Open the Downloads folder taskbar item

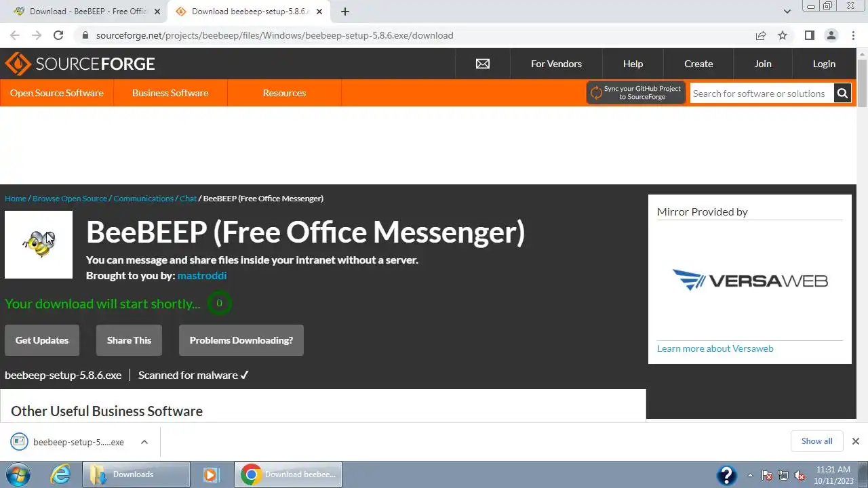136,474
